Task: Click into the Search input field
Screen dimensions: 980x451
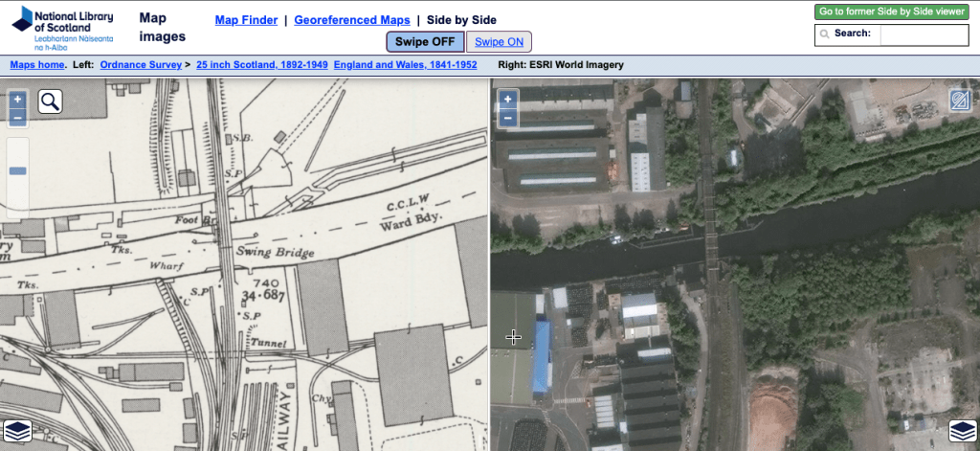Action: tap(923, 34)
